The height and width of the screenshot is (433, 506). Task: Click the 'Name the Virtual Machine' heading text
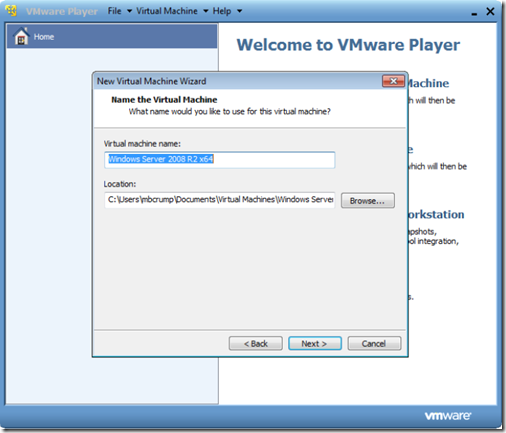pyautogui.click(x=164, y=100)
